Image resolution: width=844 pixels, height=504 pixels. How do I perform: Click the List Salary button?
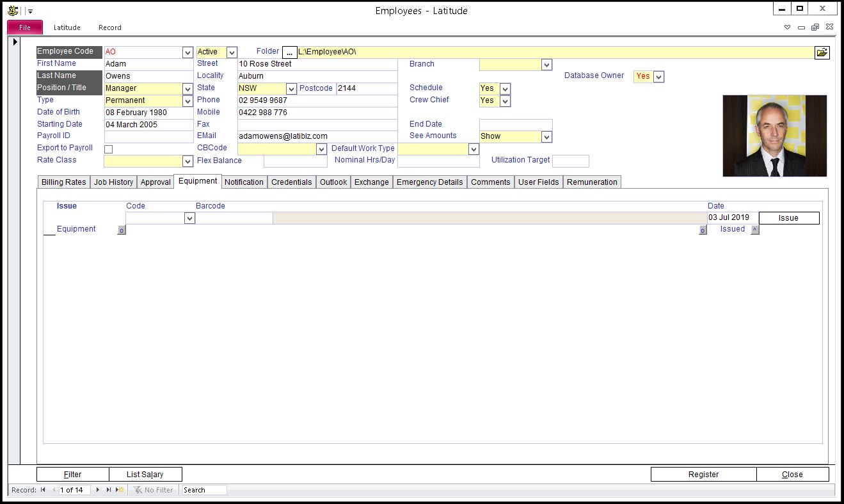point(145,475)
